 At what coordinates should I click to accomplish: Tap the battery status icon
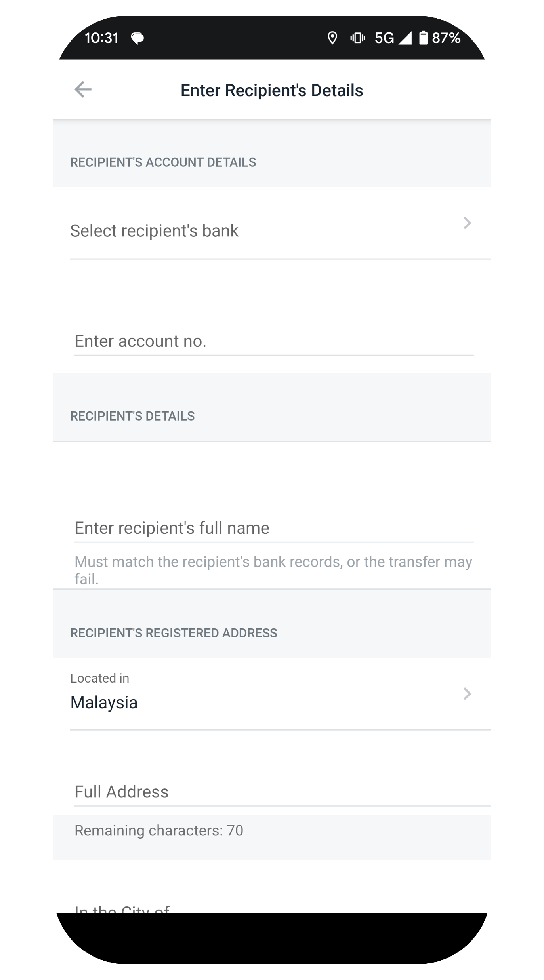click(x=423, y=38)
